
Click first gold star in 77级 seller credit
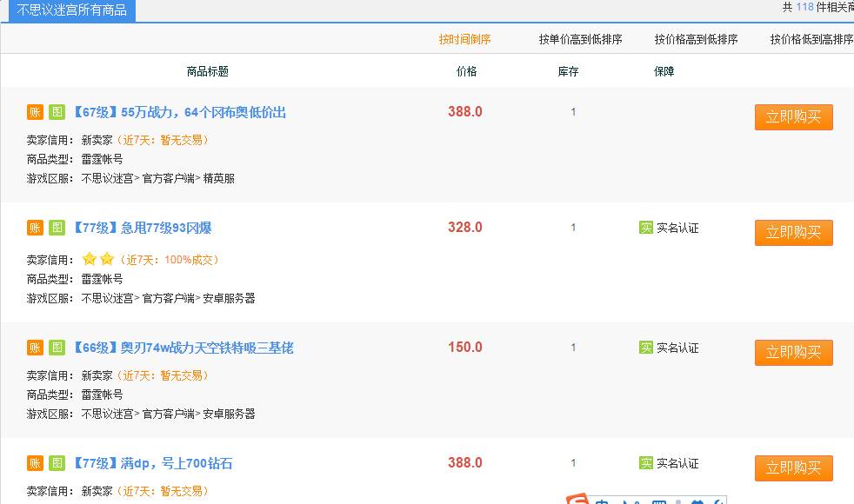pos(90,259)
